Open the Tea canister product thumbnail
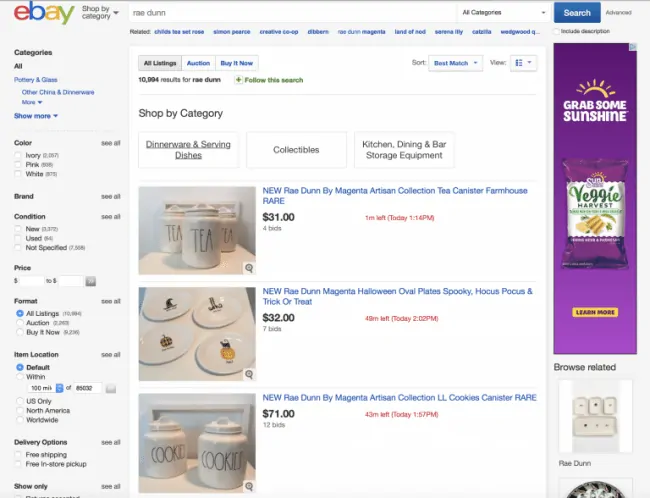 (x=197, y=231)
